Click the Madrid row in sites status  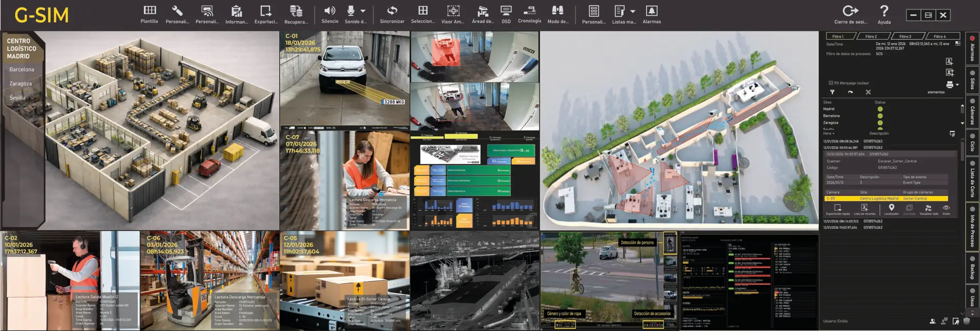(853, 109)
